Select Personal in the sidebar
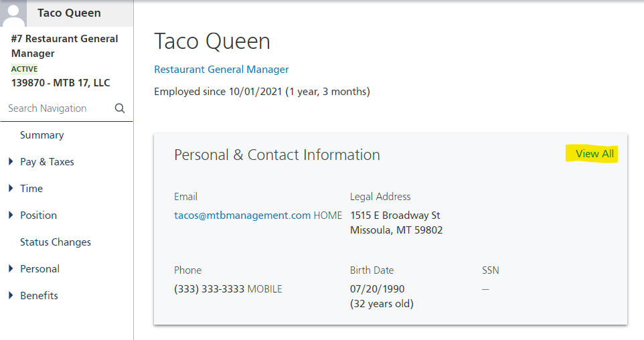The width and height of the screenshot is (644, 340). tap(39, 269)
